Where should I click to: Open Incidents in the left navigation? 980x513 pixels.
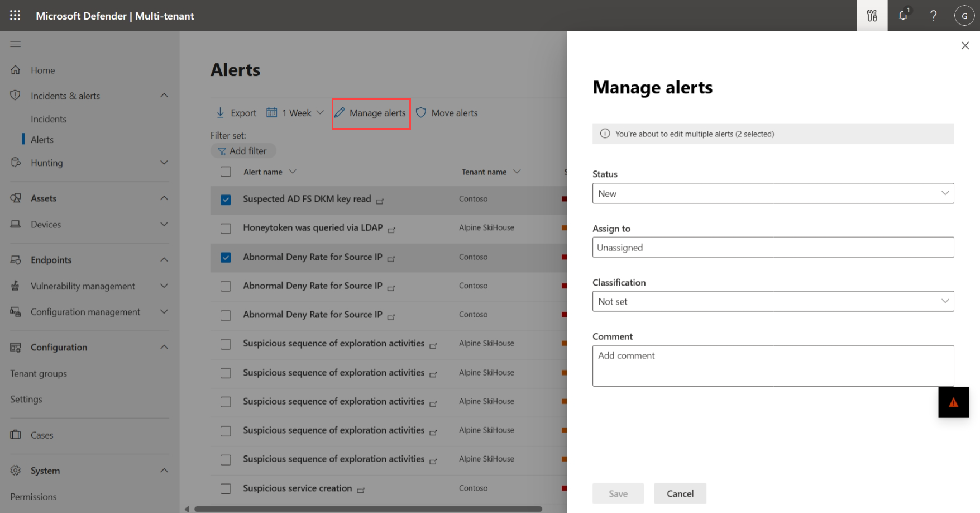49,119
